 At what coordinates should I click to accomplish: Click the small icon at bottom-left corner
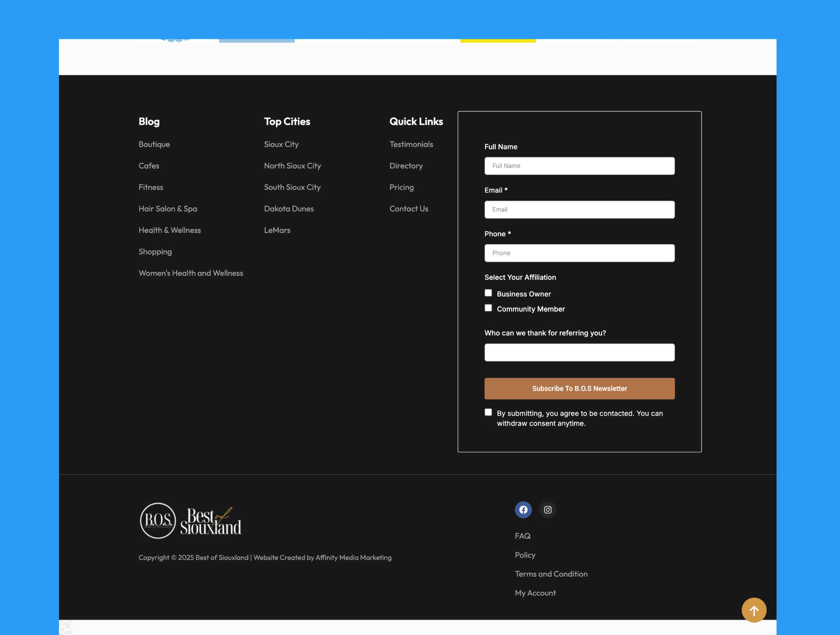66,627
